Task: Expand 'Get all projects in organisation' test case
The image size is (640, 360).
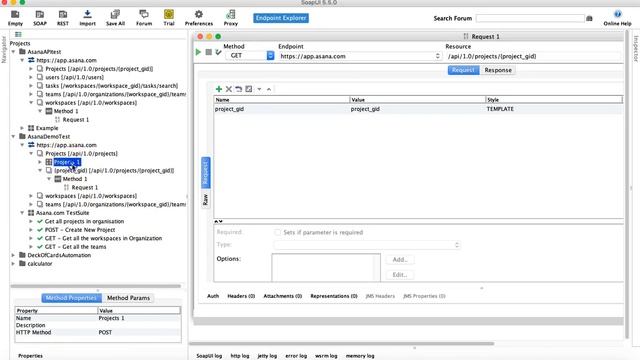Action: click(x=31, y=221)
